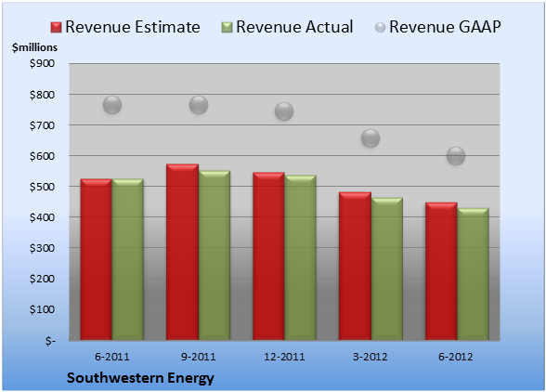Click the $600 y-axis label
Image resolution: width=546 pixels, height=392 pixels.
(x=42, y=156)
